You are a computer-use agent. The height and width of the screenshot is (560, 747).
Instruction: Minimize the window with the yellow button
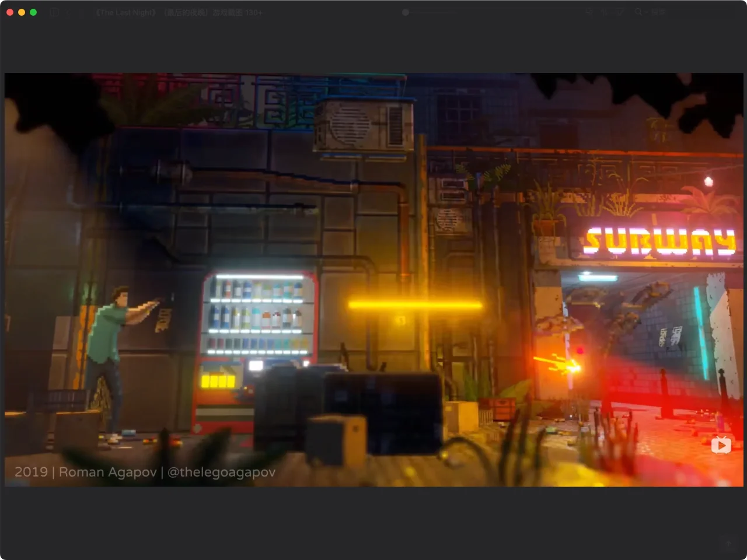pos(22,12)
